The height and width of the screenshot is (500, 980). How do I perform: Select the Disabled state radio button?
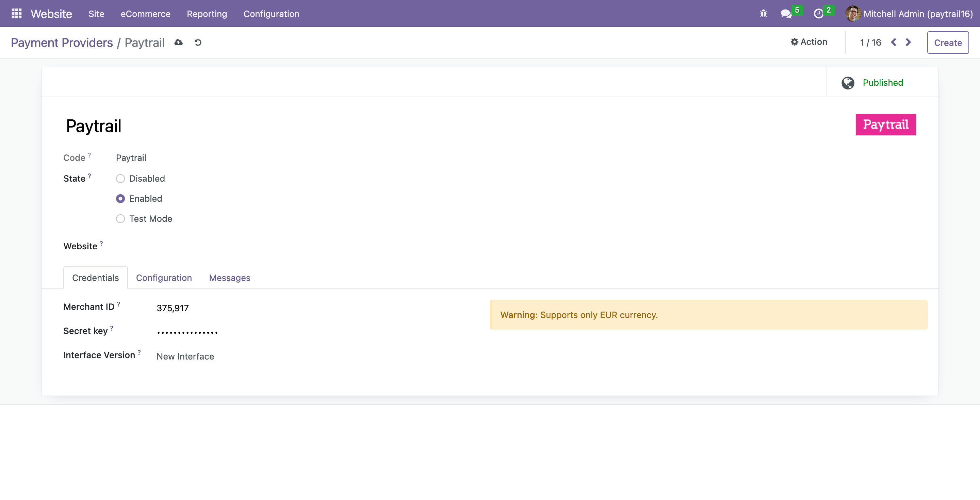(x=120, y=179)
